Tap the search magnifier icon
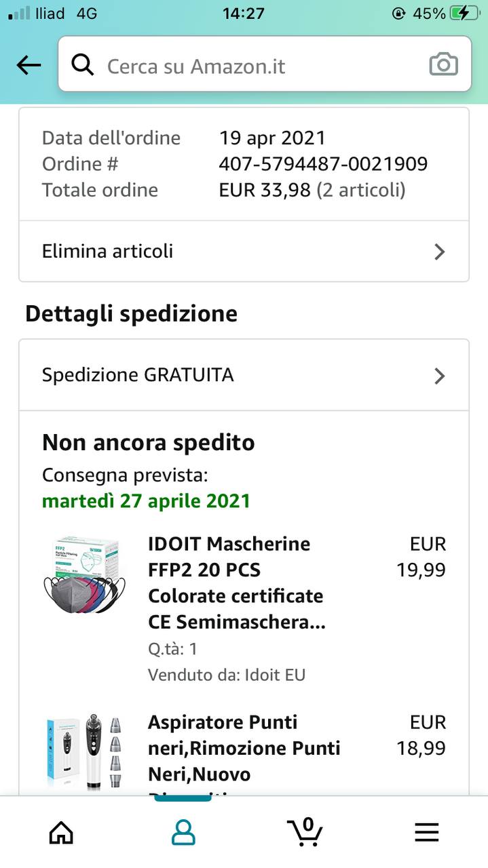488x868 pixels. (83, 65)
